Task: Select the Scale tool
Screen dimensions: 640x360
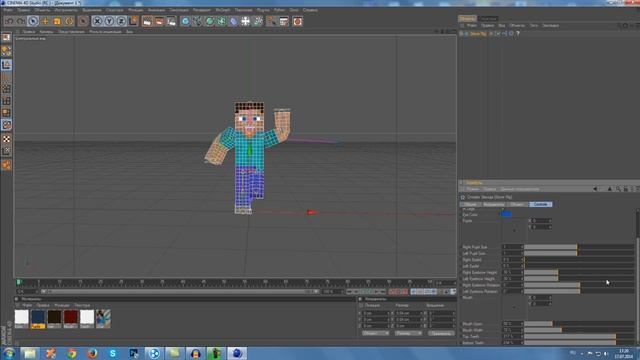Action: [57, 21]
